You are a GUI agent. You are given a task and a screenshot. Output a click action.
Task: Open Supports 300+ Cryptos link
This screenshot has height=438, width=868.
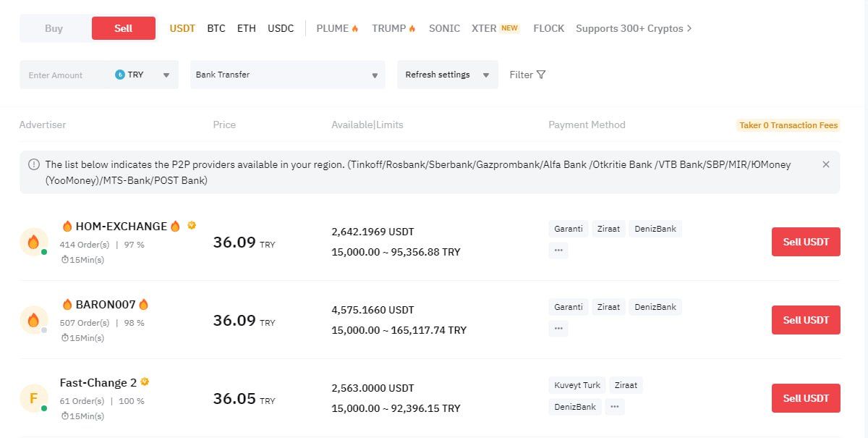click(633, 28)
